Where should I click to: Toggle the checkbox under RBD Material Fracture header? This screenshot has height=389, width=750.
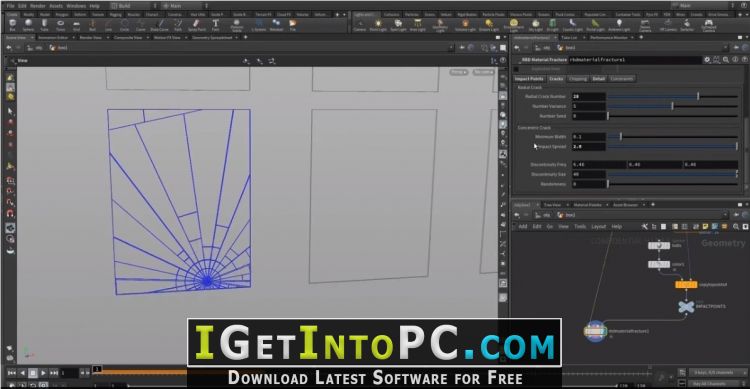click(516, 69)
